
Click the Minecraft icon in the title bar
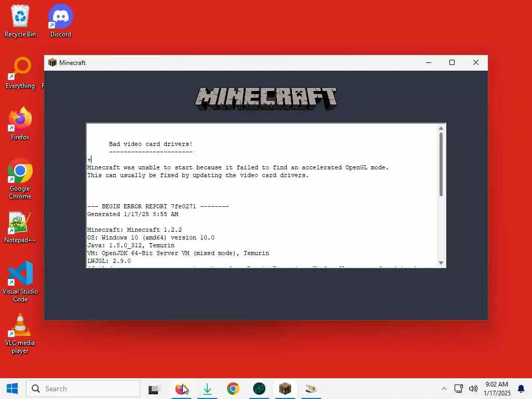(52, 62)
